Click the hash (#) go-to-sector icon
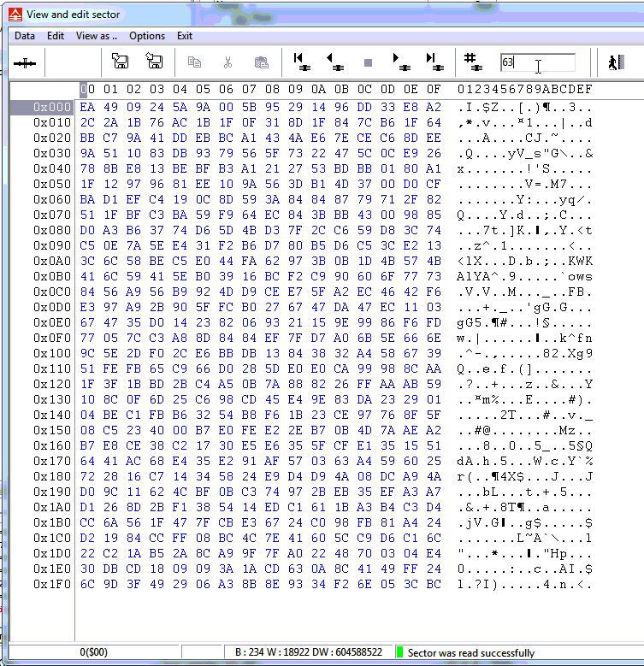The height and width of the screenshot is (666, 644). 473,62
